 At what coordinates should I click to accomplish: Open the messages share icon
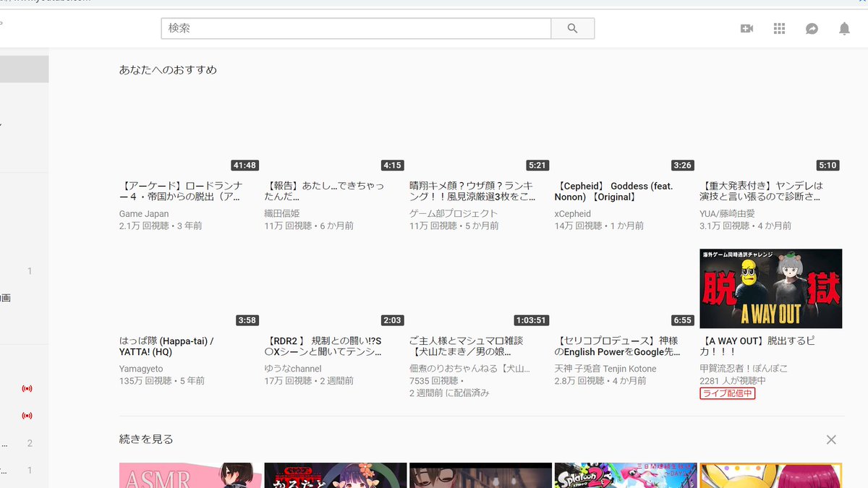click(812, 28)
